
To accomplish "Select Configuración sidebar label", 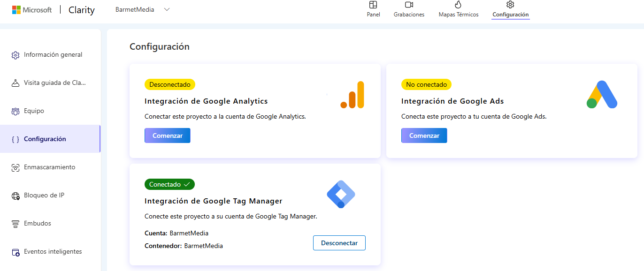I will (x=45, y=139).
